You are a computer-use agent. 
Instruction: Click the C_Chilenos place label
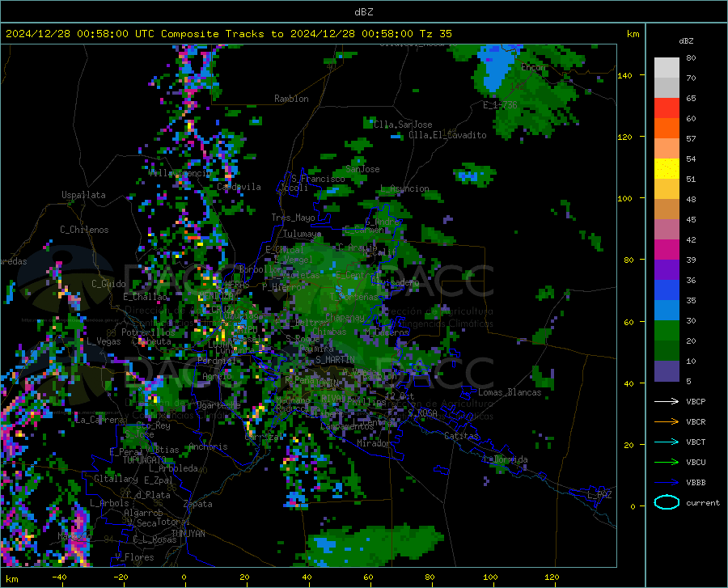(84, 230)
